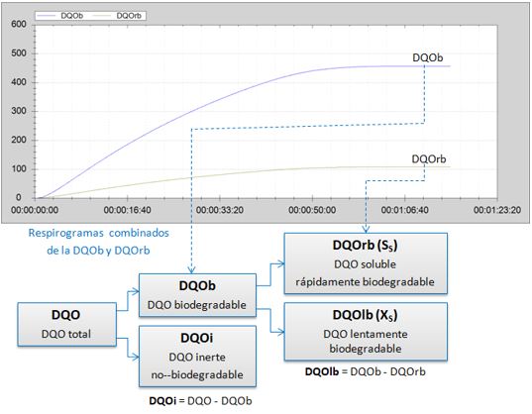Click the 00:01:06:40 time axis label

[405, 210]
